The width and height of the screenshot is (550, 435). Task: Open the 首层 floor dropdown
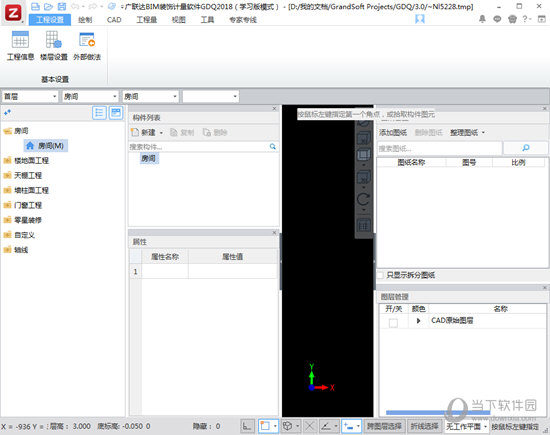pos(30,96)
